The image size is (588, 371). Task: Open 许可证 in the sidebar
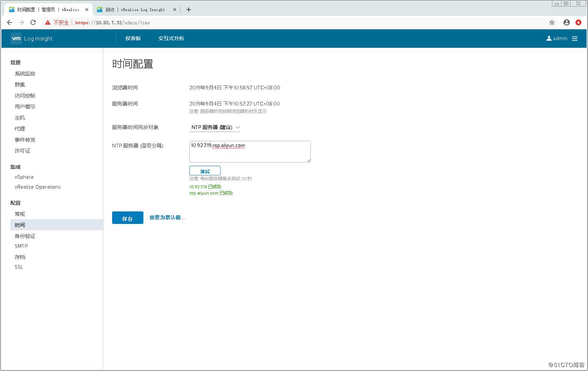22,151
